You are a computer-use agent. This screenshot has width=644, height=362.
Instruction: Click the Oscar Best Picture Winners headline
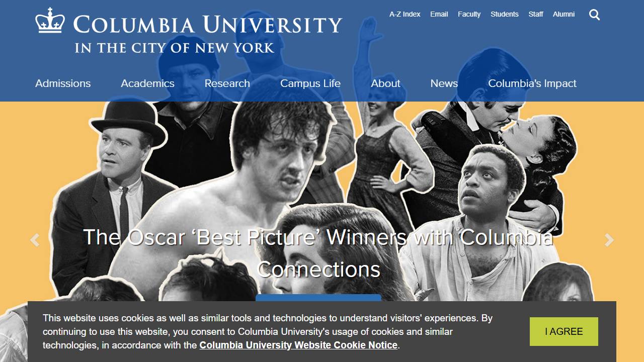(318, 253)
